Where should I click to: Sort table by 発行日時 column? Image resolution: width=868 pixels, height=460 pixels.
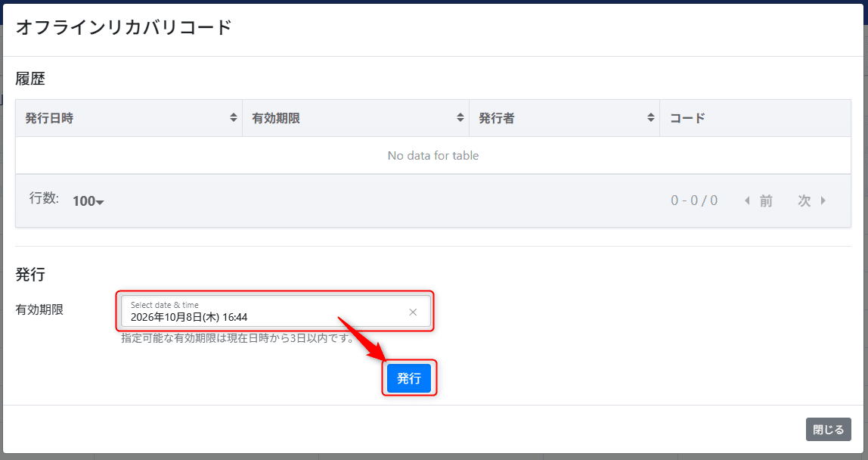pos(129,118)
